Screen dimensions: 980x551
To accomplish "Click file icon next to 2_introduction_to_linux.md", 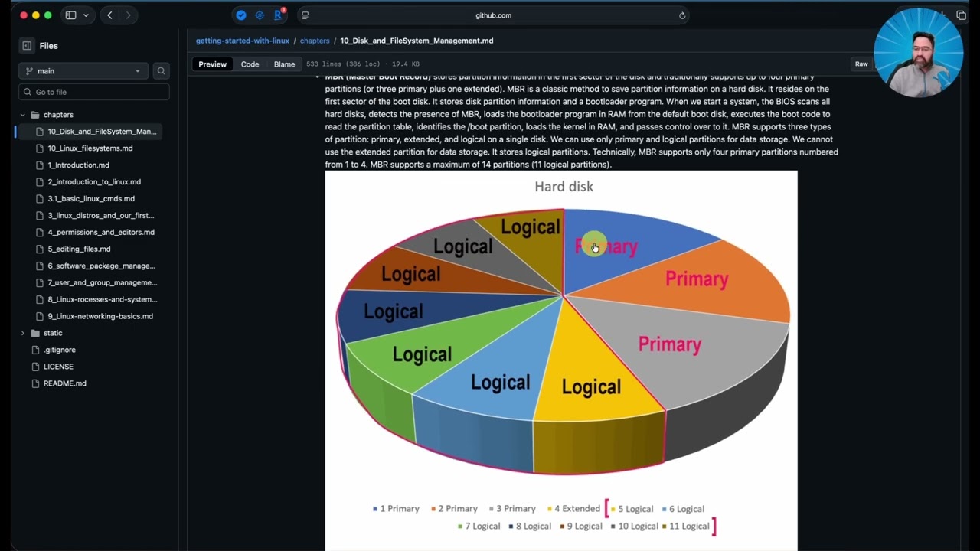I will (x=40, y=182).
